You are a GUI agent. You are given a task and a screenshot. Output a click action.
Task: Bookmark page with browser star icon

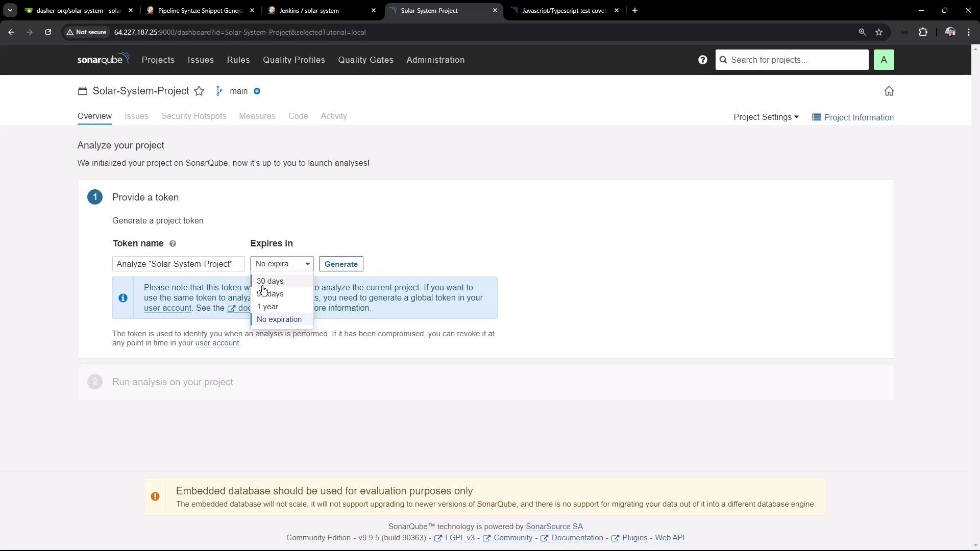pyautogui.click(x=879, y=32)
